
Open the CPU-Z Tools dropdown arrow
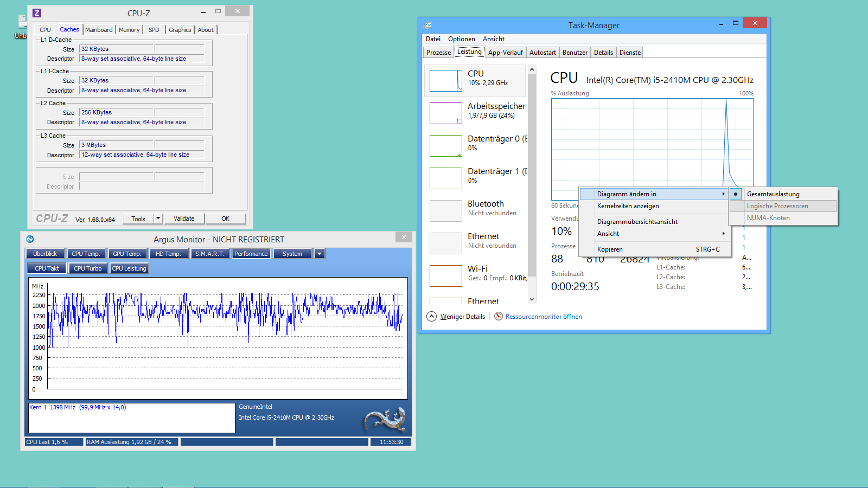(x=158, y=219)
